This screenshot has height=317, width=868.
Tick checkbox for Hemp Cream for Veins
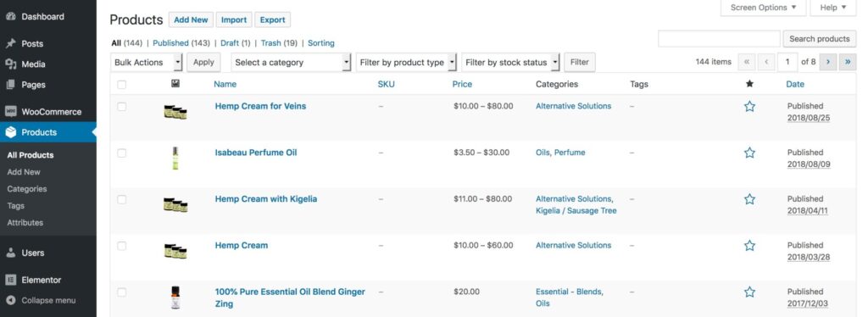coord(122,106)
